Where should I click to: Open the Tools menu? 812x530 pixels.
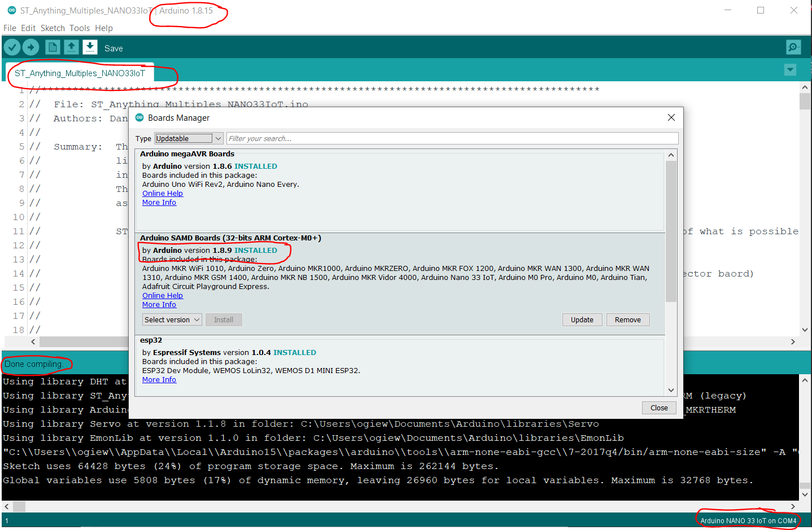click(80, 28)
